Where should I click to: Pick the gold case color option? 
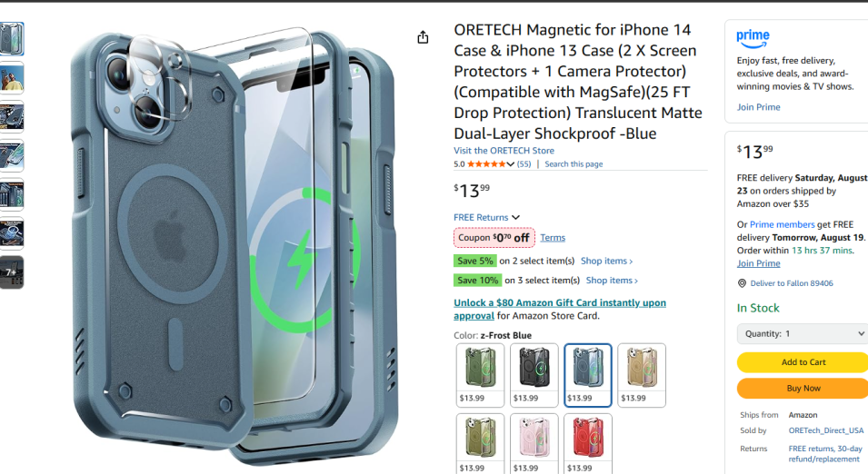642,375
